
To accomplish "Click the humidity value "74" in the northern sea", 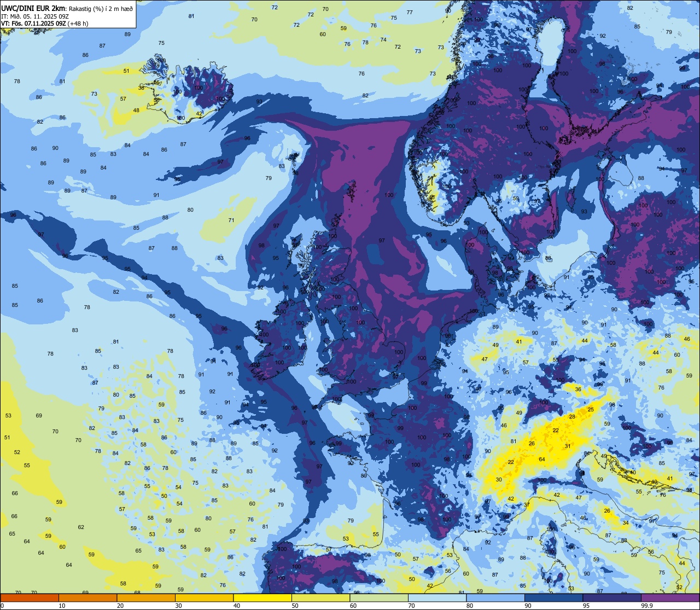I will (x=383, y=40).
